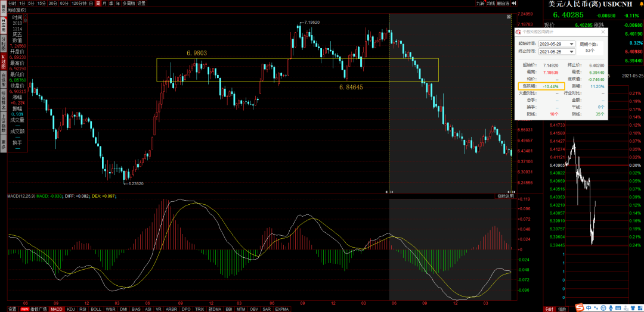This screenshot has width=644, height=312.
Task: Switch to 15分 period
Action: (41, 4)
